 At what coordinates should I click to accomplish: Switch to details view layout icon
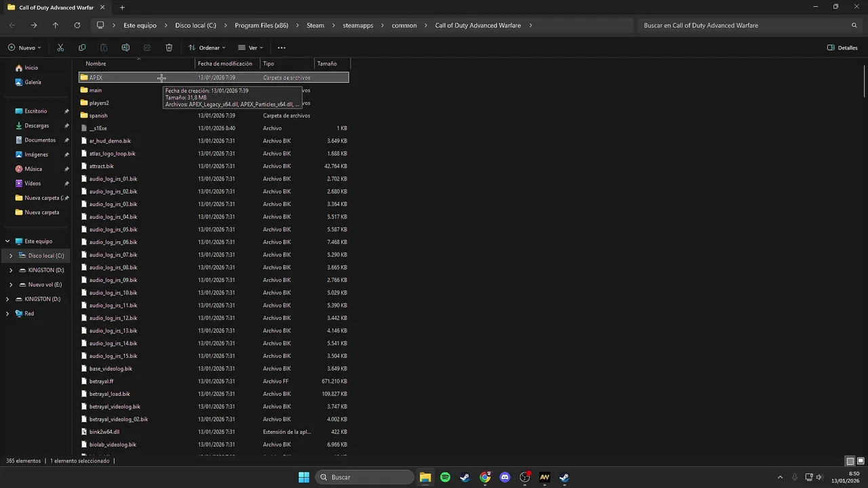tap(850, 461)
